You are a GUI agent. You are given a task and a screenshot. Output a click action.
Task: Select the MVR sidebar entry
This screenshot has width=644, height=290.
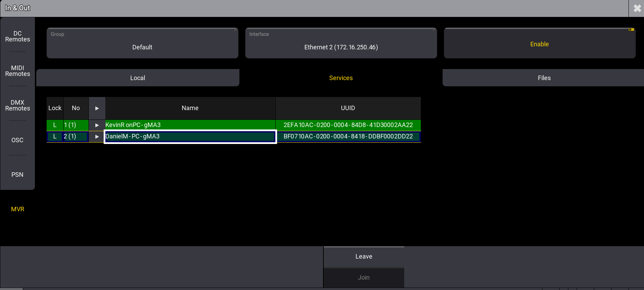18,209
